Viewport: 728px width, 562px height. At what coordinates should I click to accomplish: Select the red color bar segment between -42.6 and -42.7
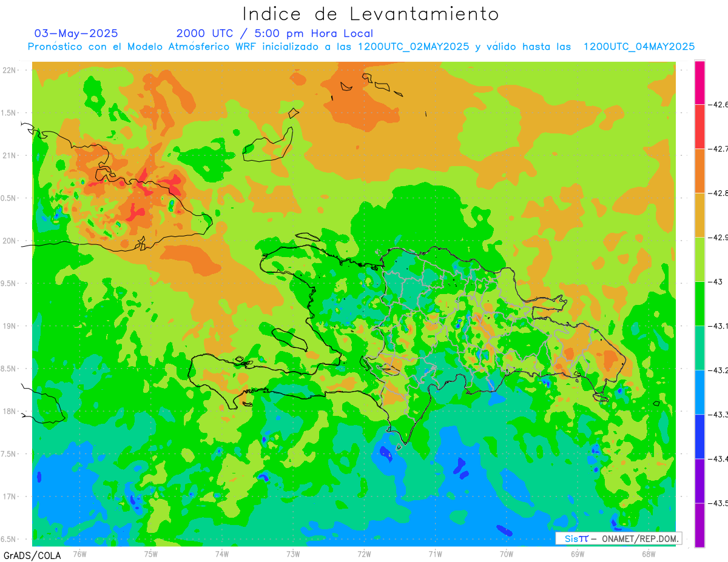tap(699, 127)
